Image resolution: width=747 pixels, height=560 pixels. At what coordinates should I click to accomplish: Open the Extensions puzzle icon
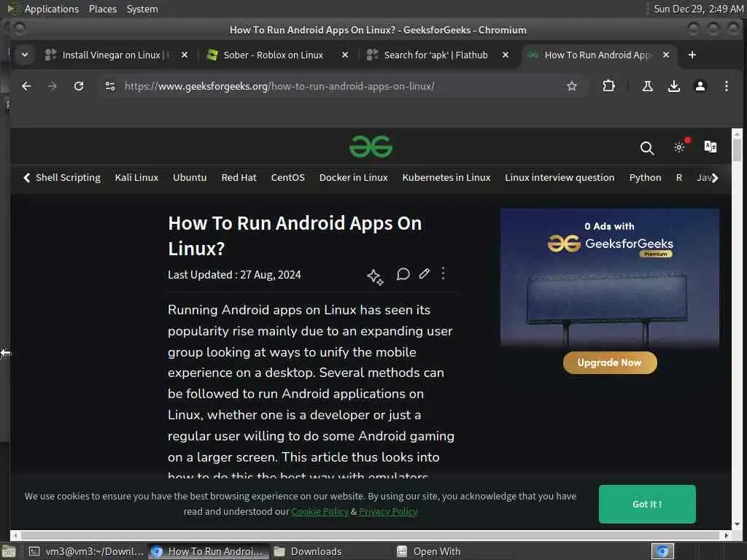click(x=608, y=86)
